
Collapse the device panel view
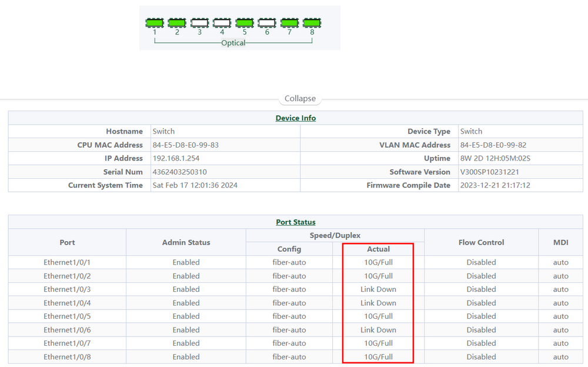pos(300,98)
